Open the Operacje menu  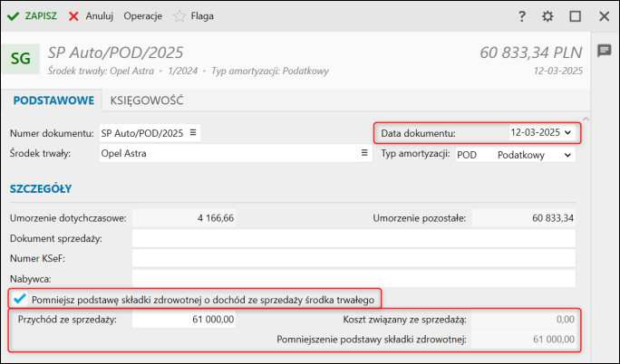[142, 16]
